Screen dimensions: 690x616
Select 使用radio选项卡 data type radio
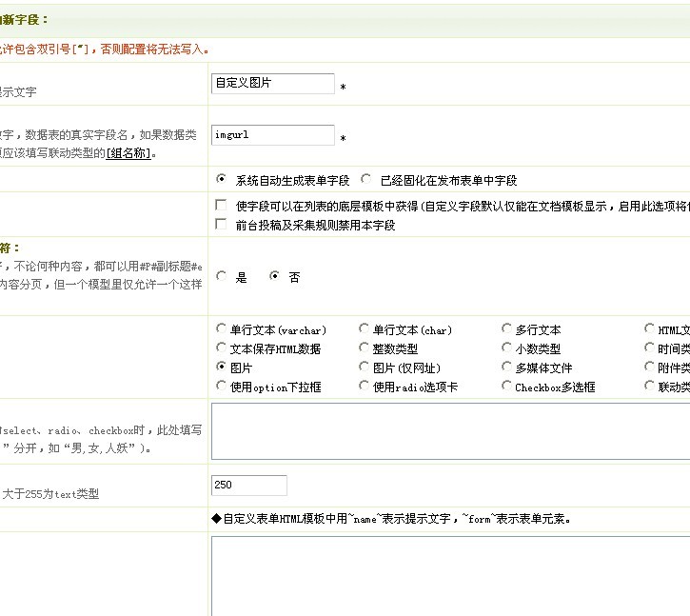(364, 387)
